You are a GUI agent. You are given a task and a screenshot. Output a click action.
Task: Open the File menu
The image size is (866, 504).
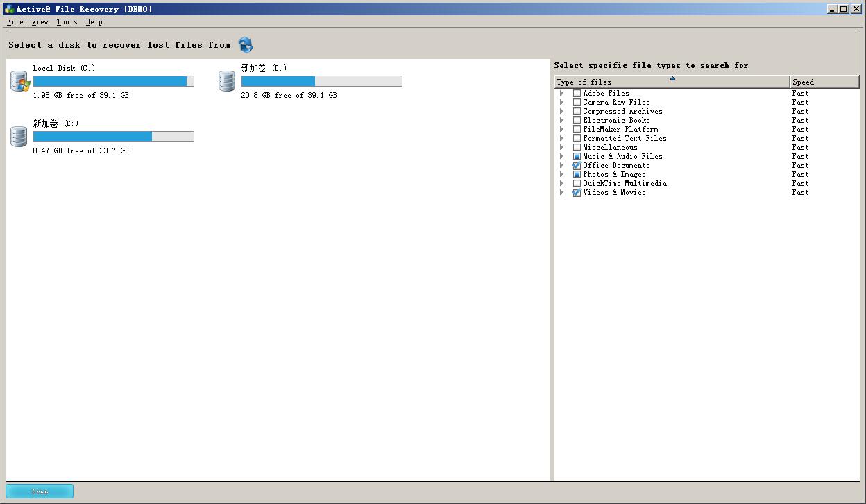(x=15, y=22)
